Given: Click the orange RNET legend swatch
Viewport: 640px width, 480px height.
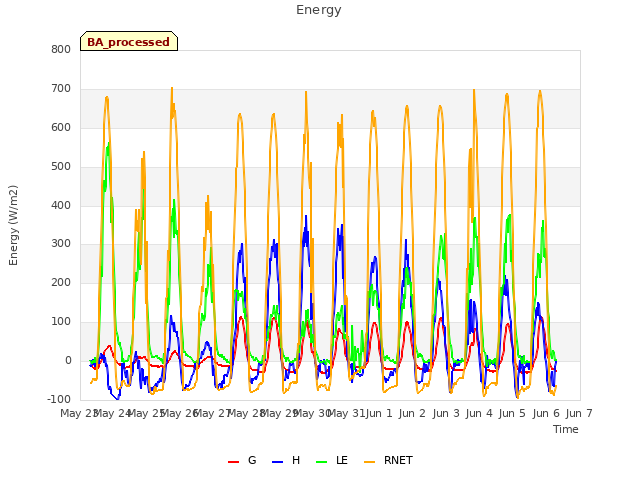Looking at the screenshot, I should pyautogui.click(x=369, y=462).
